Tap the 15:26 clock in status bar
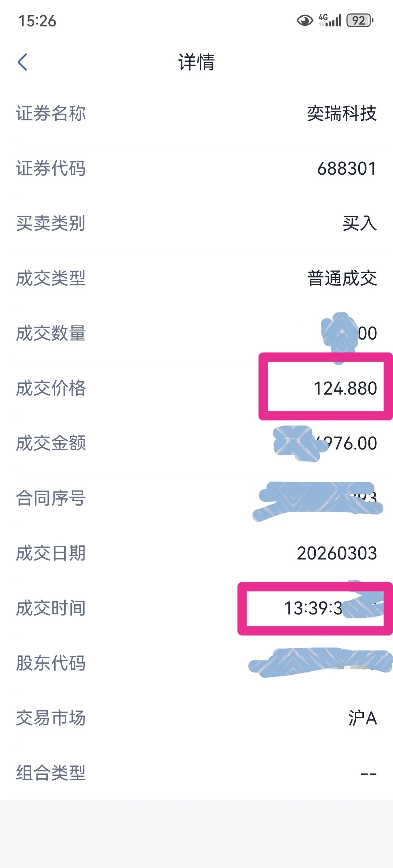Screen dimensions: 393x868 [37, 21]
